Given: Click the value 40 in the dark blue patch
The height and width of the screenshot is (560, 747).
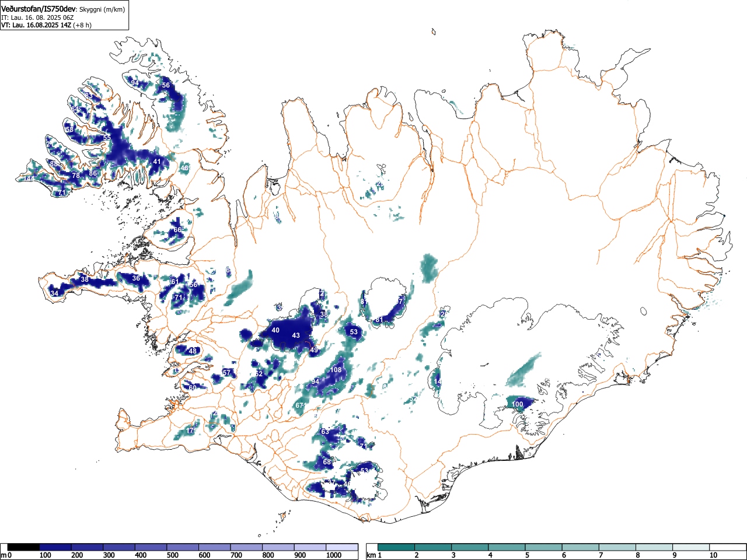Looking at the screenshot, I should click(x=275, y=330).
